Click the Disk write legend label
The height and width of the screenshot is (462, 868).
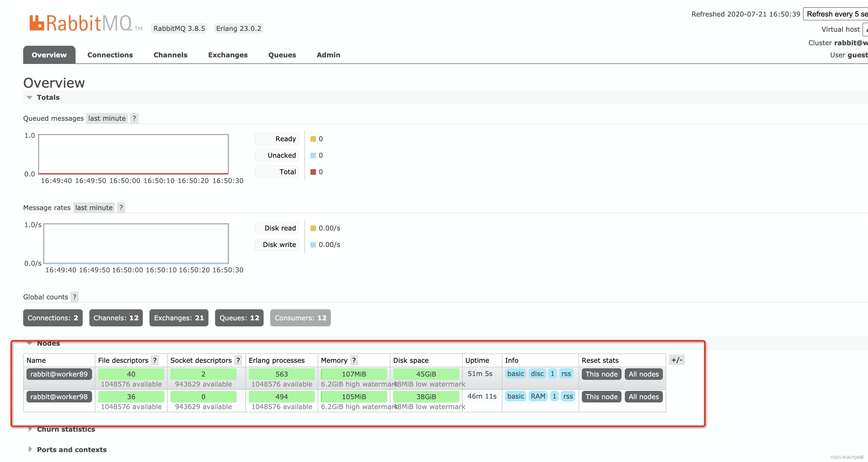277,245
